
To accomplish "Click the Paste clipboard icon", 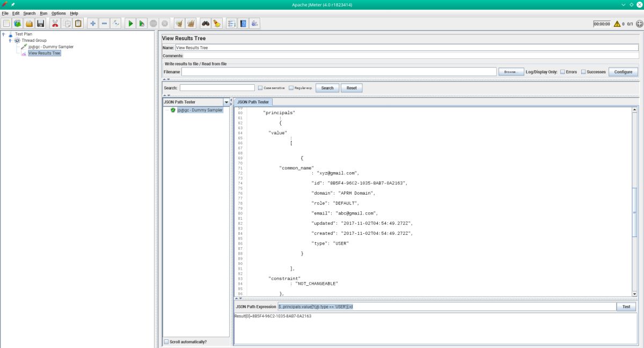I will (78, 23).
